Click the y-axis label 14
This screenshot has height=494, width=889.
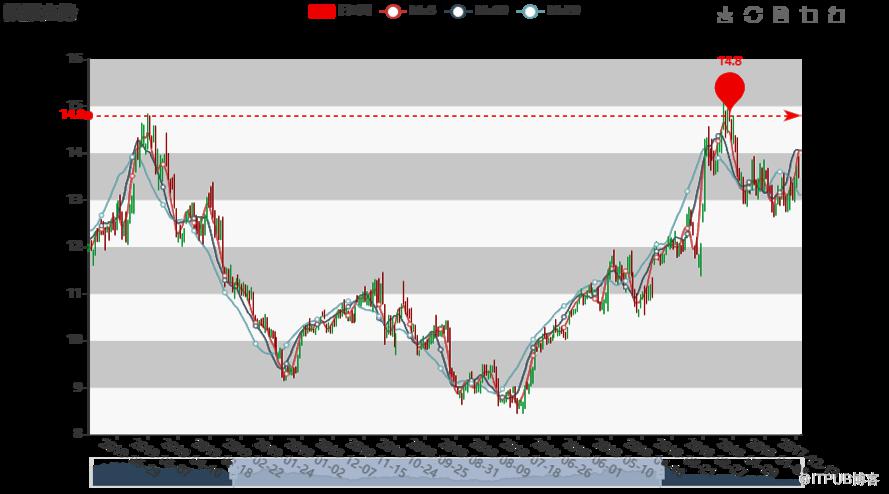[x=75, y=153]
